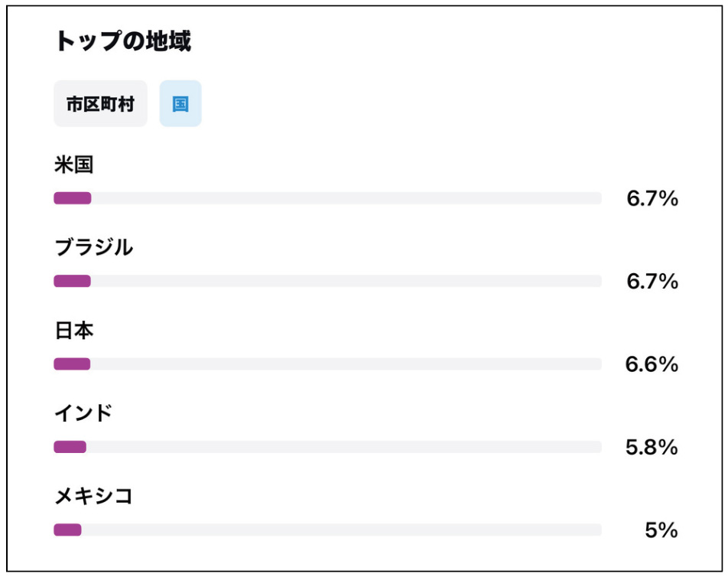
Task: Click the gray track of メキシコ bar
Action: pyautogui.click(x=342, y=530)
